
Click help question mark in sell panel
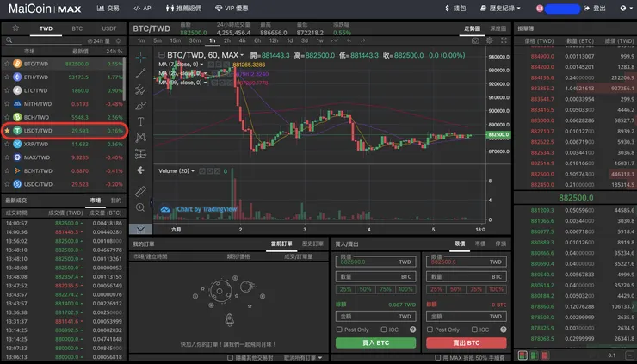click(504, 330)
